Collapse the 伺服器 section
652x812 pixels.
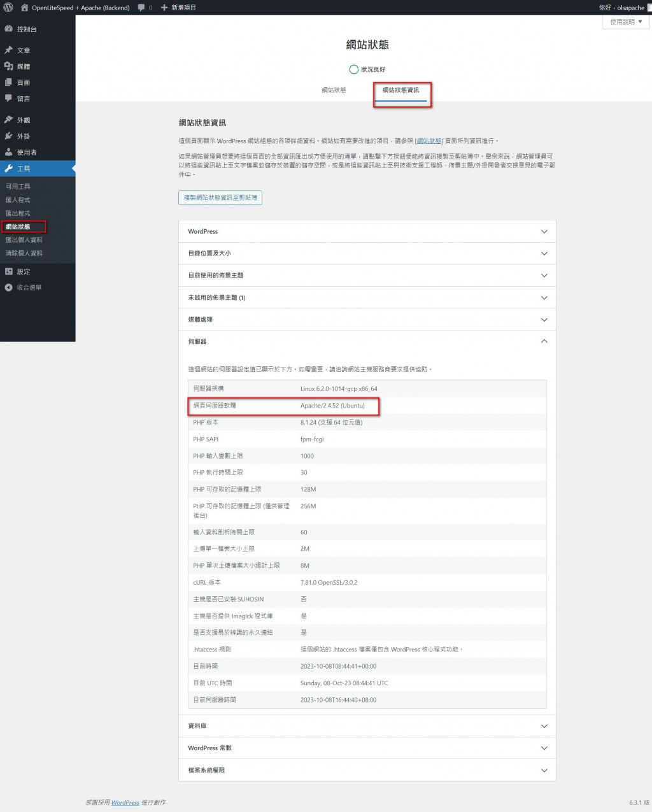(x=367, y=341)
